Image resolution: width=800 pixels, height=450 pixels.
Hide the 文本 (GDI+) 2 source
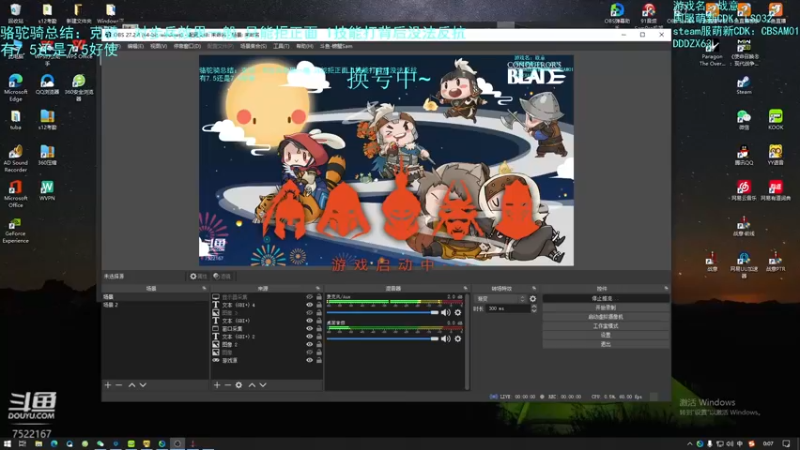[x=309, y=336]
